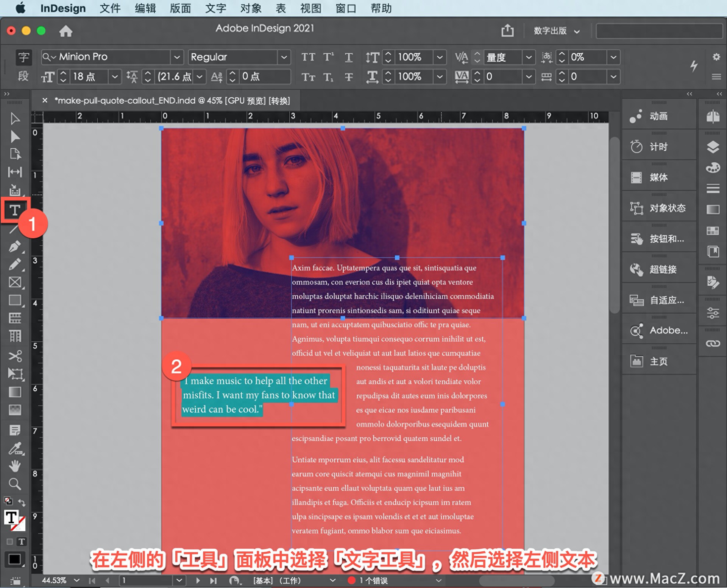
Task: Open the 对象 menu
Action: tap(251, 8)
